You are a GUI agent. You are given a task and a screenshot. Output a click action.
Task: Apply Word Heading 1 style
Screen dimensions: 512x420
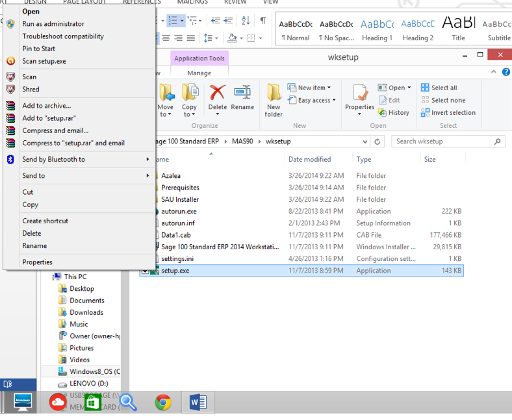(x=377, y=30)
